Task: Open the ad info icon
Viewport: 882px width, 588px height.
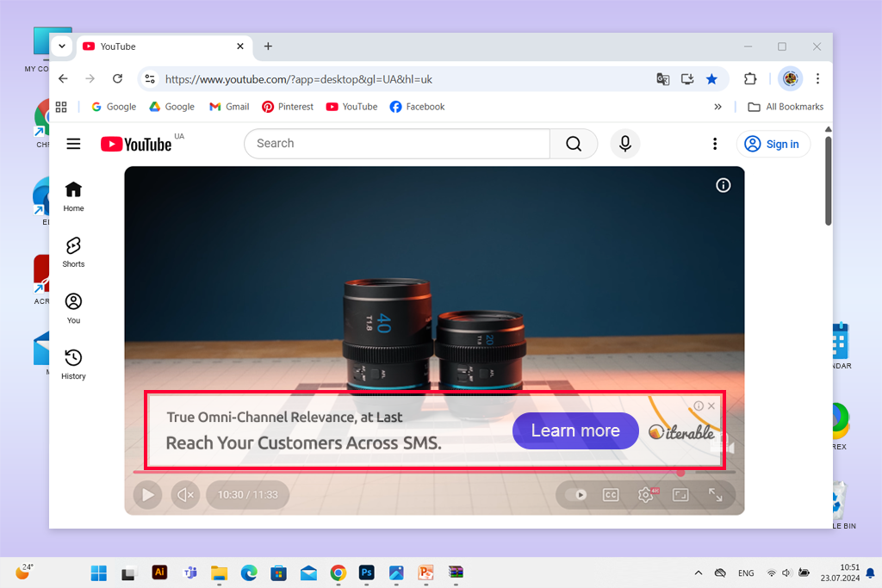Action: (699, 405)
